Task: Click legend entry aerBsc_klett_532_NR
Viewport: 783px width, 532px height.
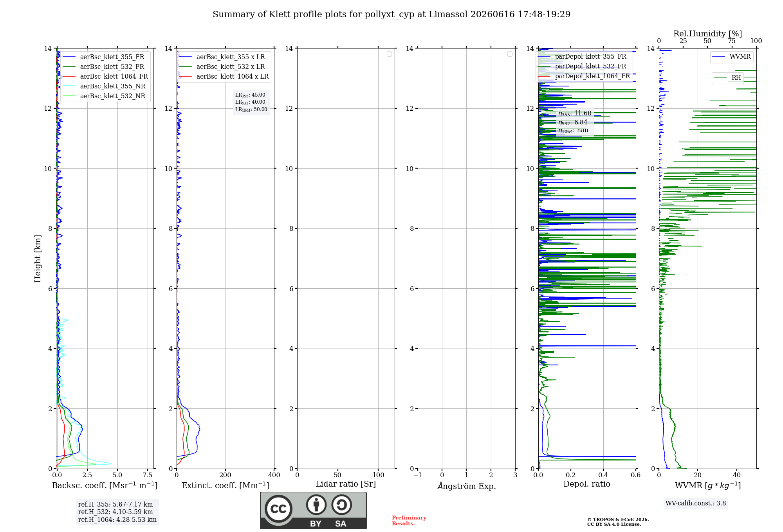Action: coord(104,96)
